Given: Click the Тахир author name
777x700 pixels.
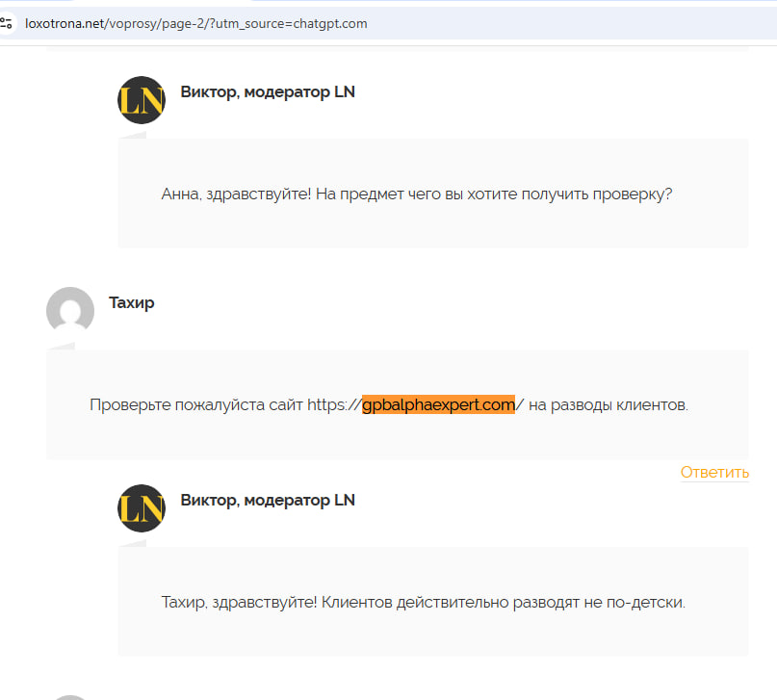Looking at the screenshot, I should point(131,303).
